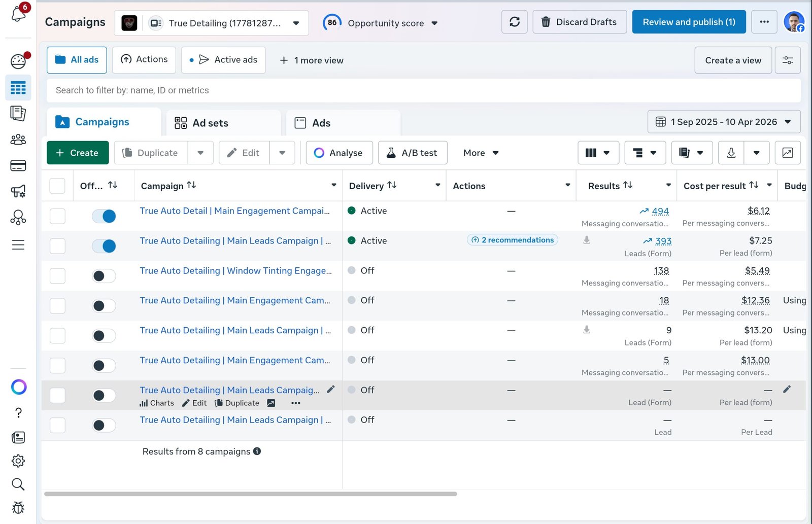Toggle off the Main Engagement Campai... campaign with 494 results
812x524 pixels.
[104, 216]
